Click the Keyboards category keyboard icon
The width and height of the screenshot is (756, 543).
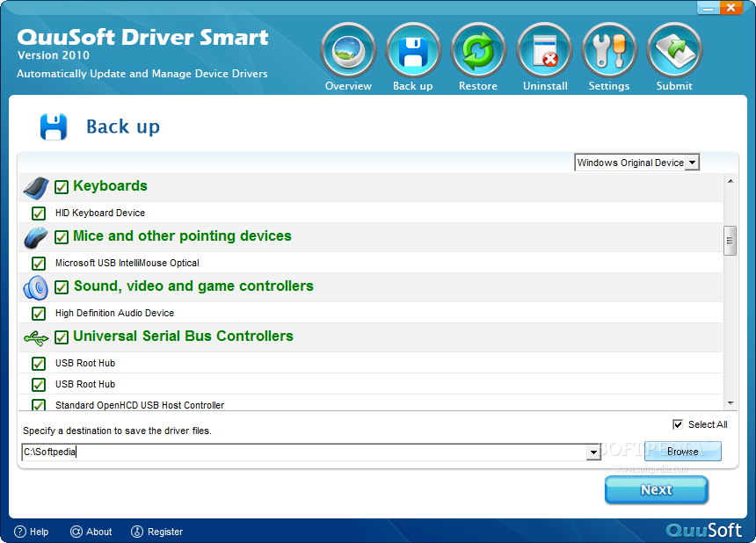click(36, 187)
